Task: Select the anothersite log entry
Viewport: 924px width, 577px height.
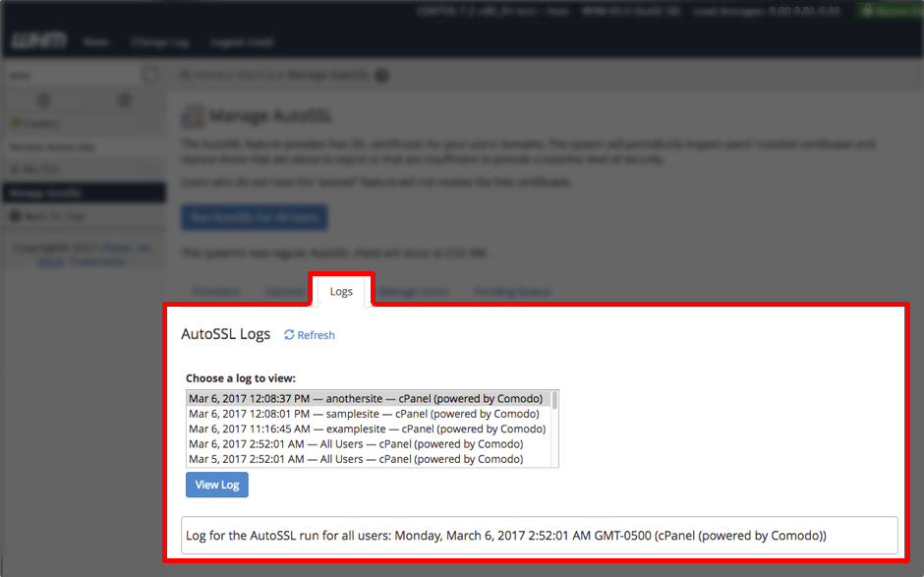Action: (x=369, y=398)
